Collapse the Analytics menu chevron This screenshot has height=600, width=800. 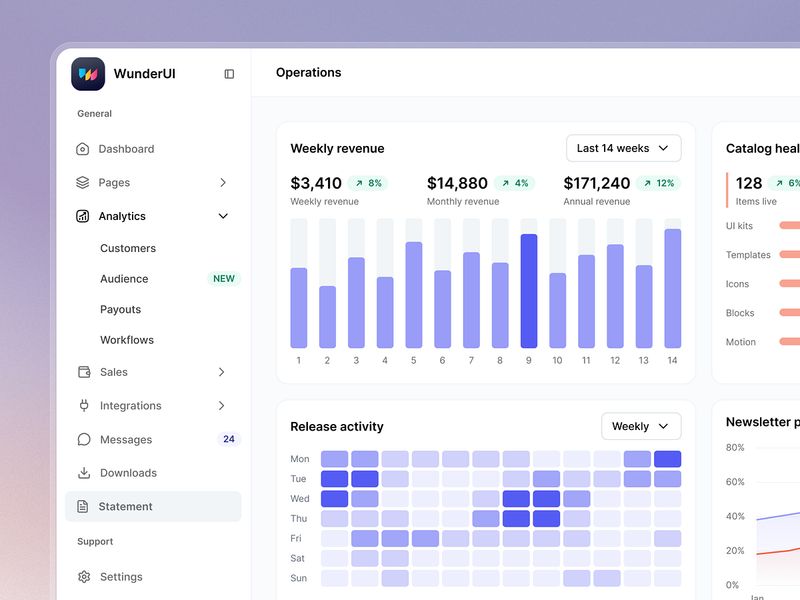point(223,216)
